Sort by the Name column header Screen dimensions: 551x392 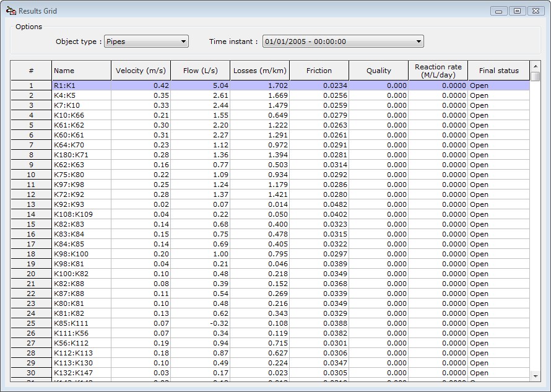pos(81,71)
